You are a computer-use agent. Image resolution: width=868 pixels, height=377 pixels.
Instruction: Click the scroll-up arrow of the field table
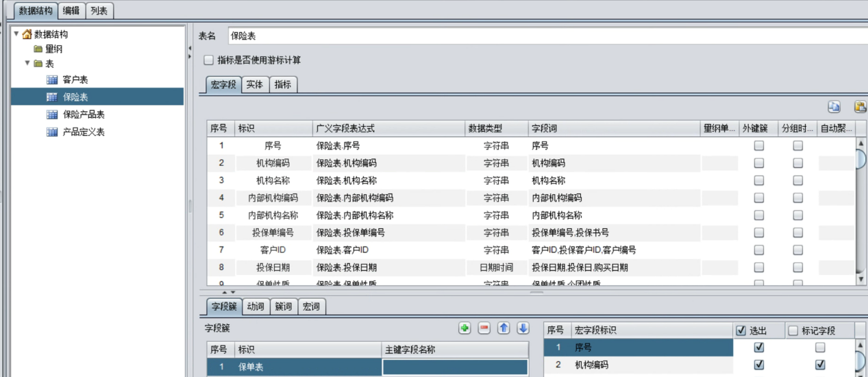pyautogui.click(x=861, y=143)
